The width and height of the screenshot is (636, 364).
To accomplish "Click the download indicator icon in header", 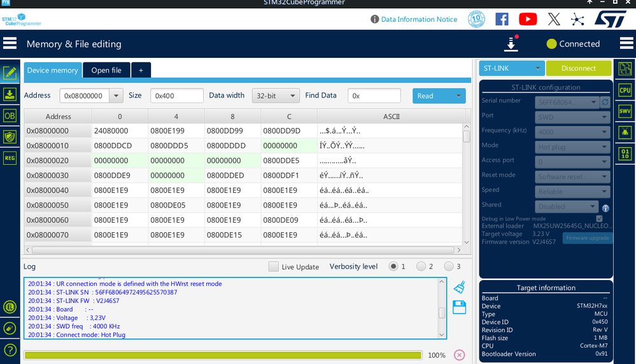I will (x=511, y=43).
